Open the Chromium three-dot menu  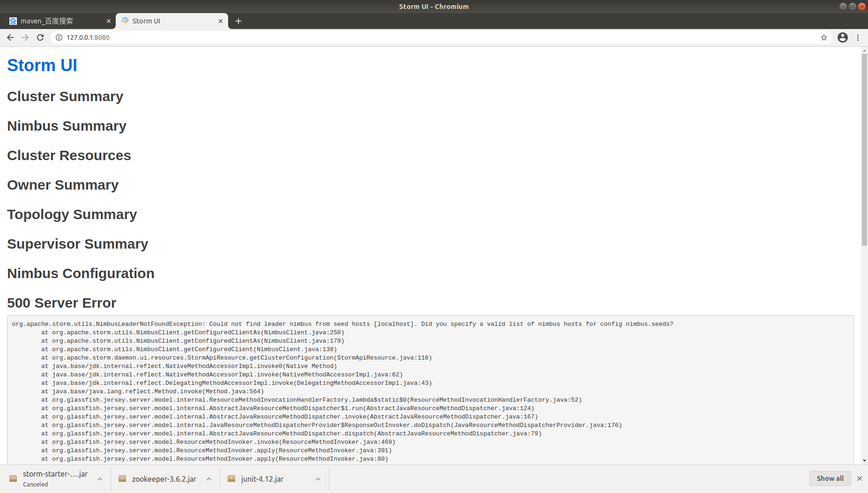tap(858, 37)
